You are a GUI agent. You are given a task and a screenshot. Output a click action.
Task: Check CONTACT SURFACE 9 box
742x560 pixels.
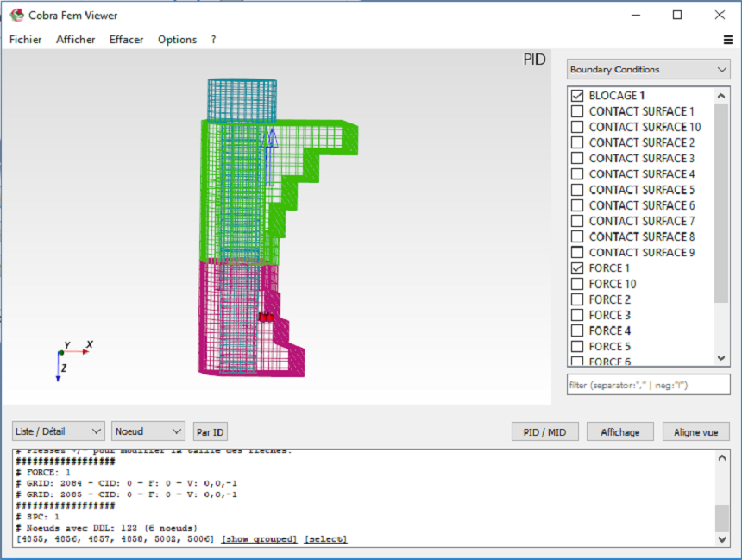click(x=577, y=252)
